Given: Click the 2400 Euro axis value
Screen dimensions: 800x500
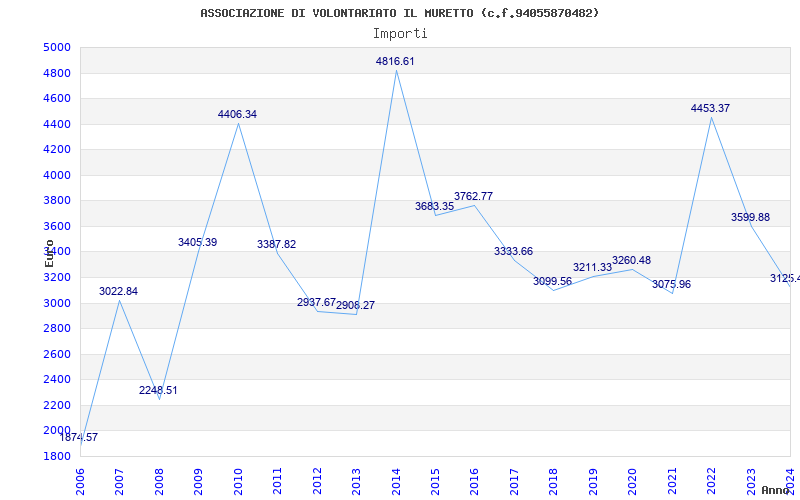Looking at the screenshot, I should pos(57,380).
